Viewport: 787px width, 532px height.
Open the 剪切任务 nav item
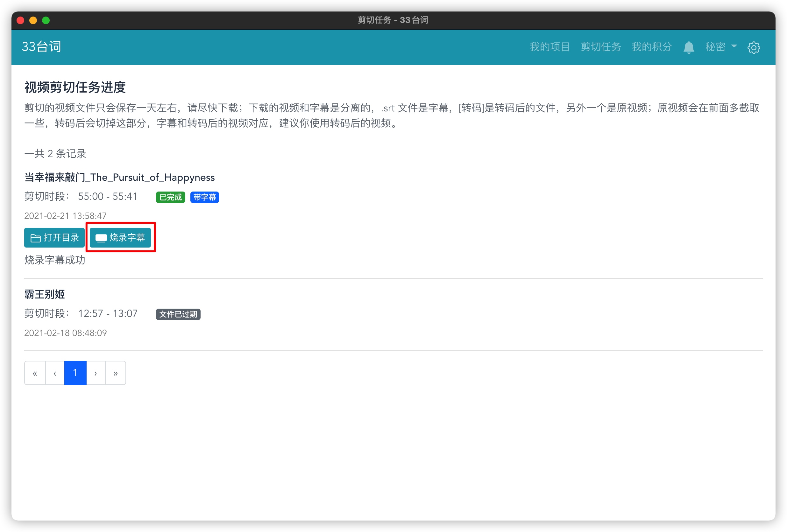coord(600,47)
